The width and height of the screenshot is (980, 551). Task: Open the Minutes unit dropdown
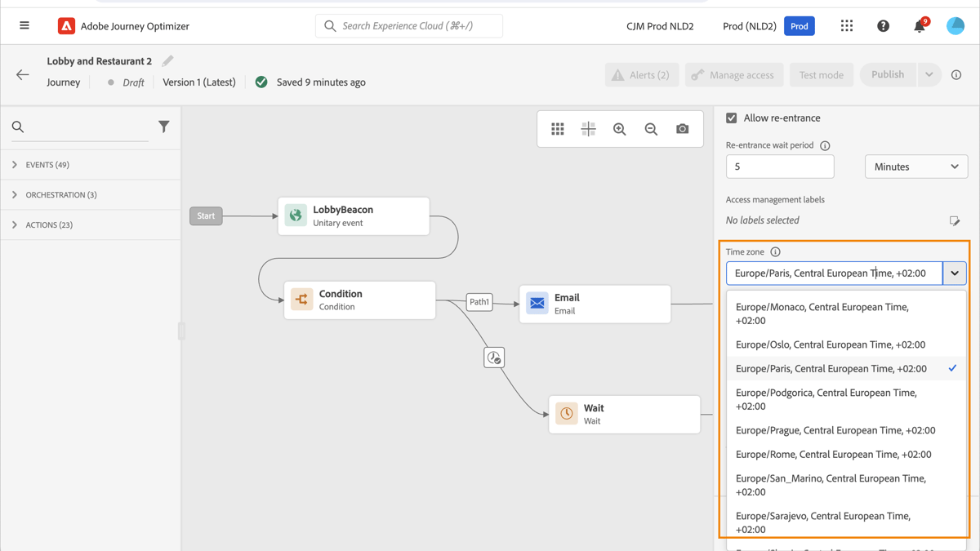[x=915, y=167]
